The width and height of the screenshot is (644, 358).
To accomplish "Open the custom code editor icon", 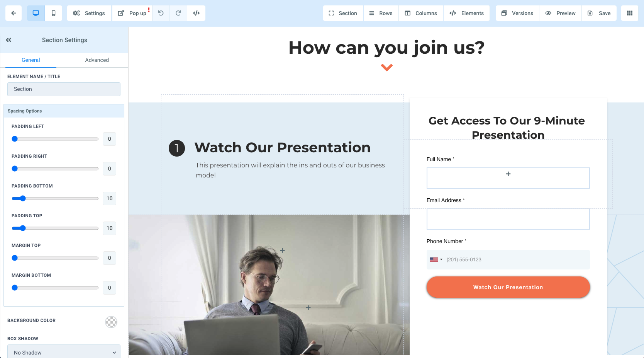I will tap(197, 13).
